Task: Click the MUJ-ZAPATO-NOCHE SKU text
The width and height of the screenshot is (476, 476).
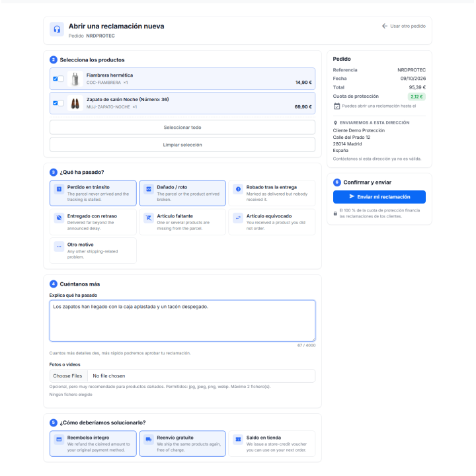Action: (108, 107)
